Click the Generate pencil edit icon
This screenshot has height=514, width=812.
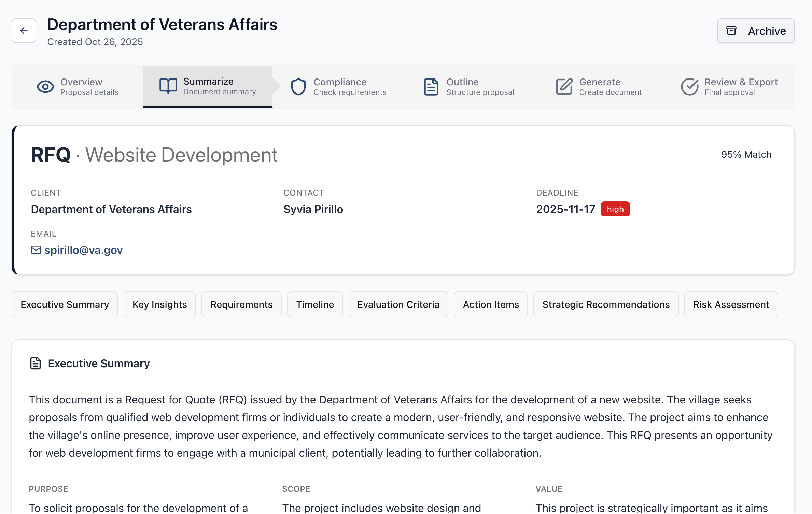tap(564, 87)
